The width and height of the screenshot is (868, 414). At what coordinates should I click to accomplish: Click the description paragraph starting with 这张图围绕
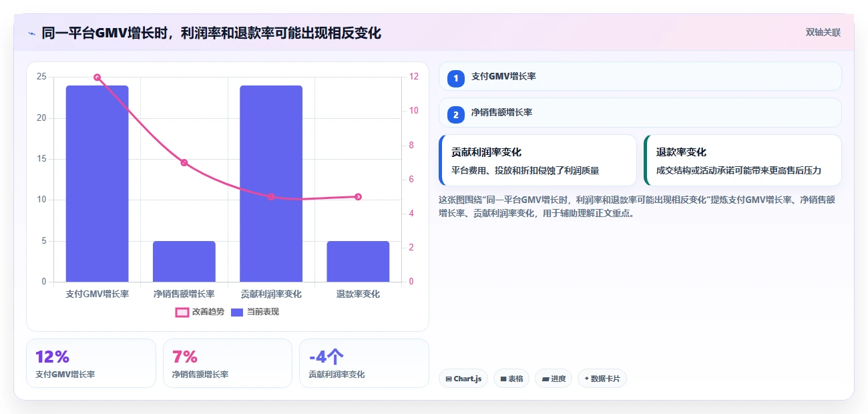click(638, 206)
